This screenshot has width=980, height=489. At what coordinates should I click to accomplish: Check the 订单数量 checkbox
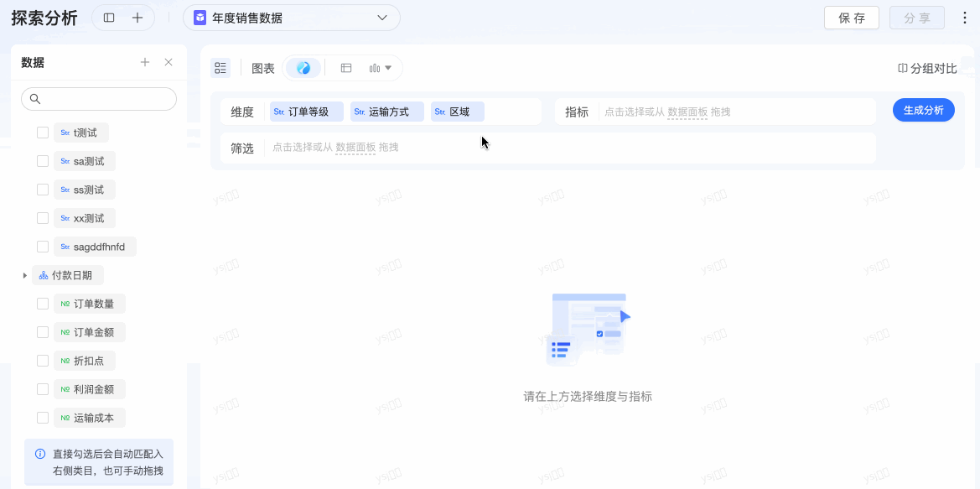[x=43, y=304]
